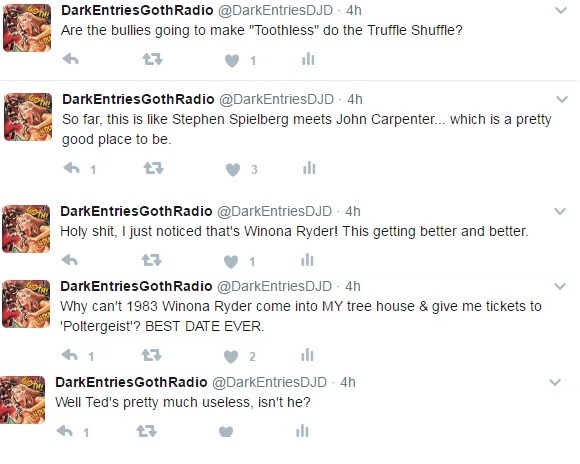Open the DarkEntriesGothRadio profile from the Truffle Shuffle tweet

(137, 10)
